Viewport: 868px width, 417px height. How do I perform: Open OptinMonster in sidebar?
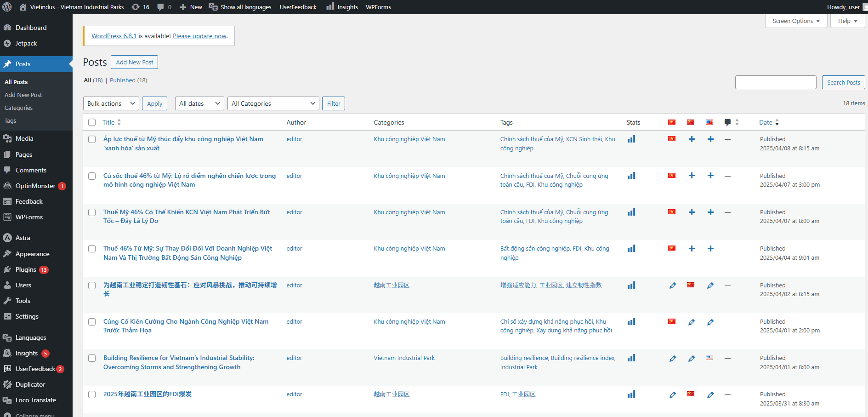click(x=35, y=186)
